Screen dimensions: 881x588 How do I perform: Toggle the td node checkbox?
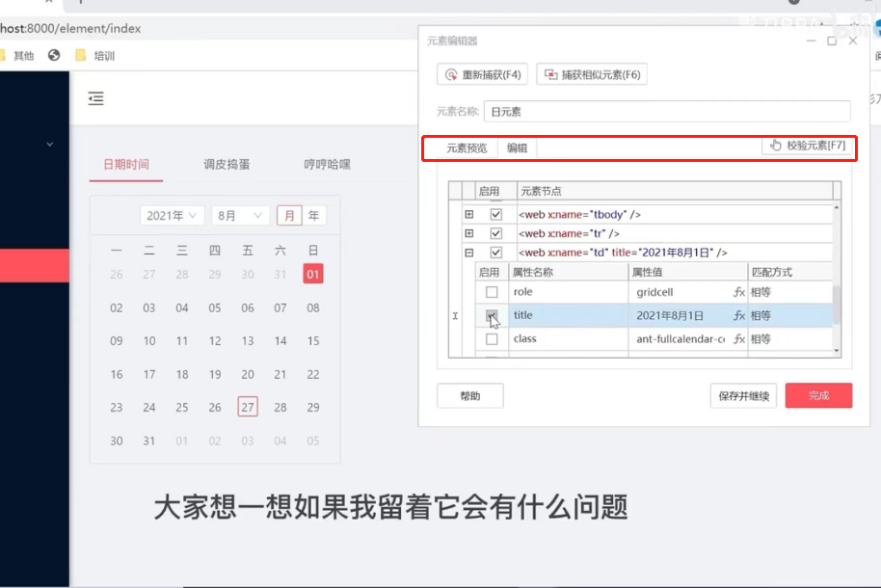tap(495, 253)
